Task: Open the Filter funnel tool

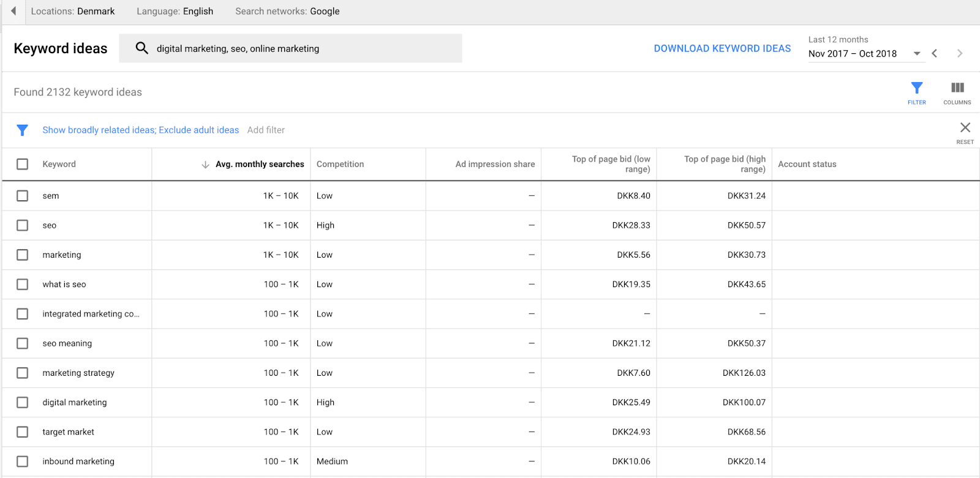Action: coord(916,92)
